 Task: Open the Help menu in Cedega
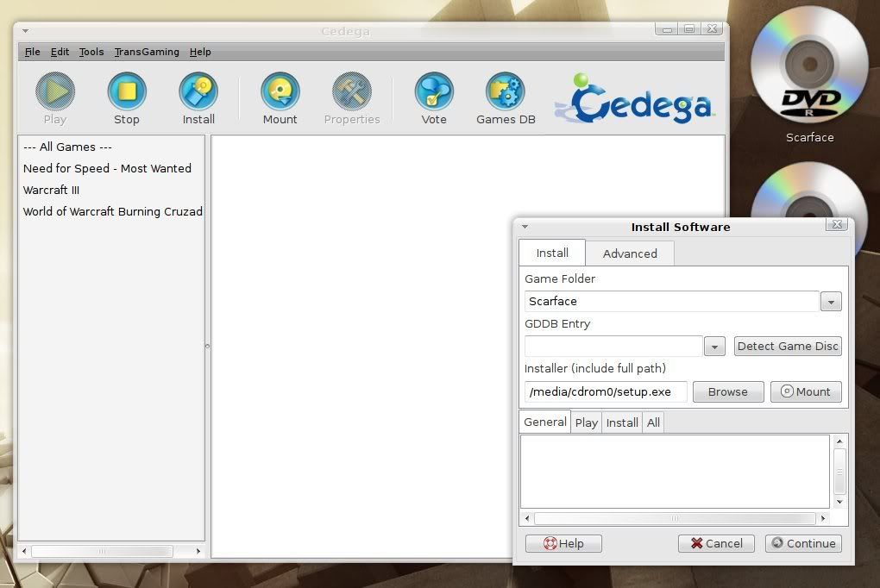click(200, 52)
